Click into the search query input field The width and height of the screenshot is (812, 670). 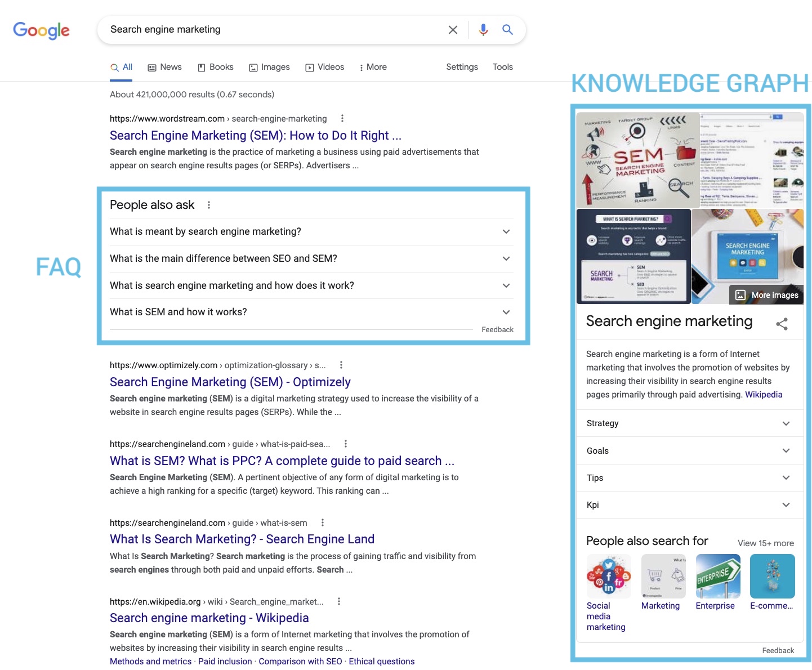click(x=273, y=30)
